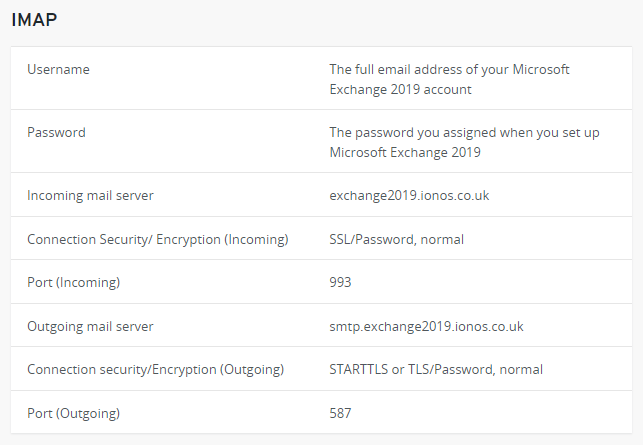Select the value 'exchange2019.ionos.co.uk' in the Incoming mail server row
The height and width of the screenshot is (445, 643).
(409, 195)
